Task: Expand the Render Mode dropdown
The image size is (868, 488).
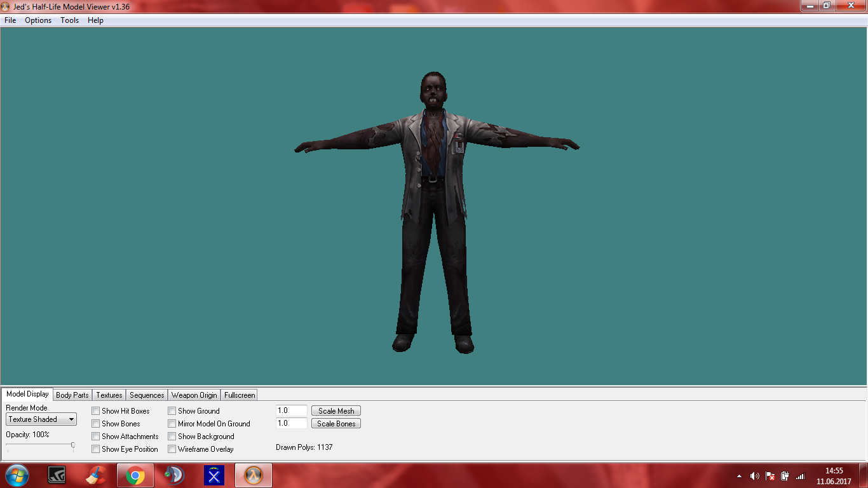Action: [x=41, y=419]
